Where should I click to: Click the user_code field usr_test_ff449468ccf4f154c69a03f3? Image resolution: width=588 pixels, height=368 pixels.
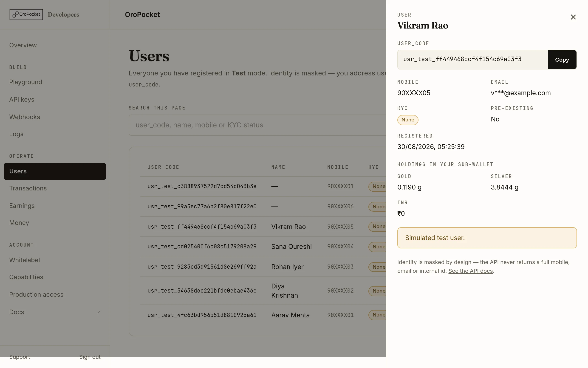tap(473, 60)
